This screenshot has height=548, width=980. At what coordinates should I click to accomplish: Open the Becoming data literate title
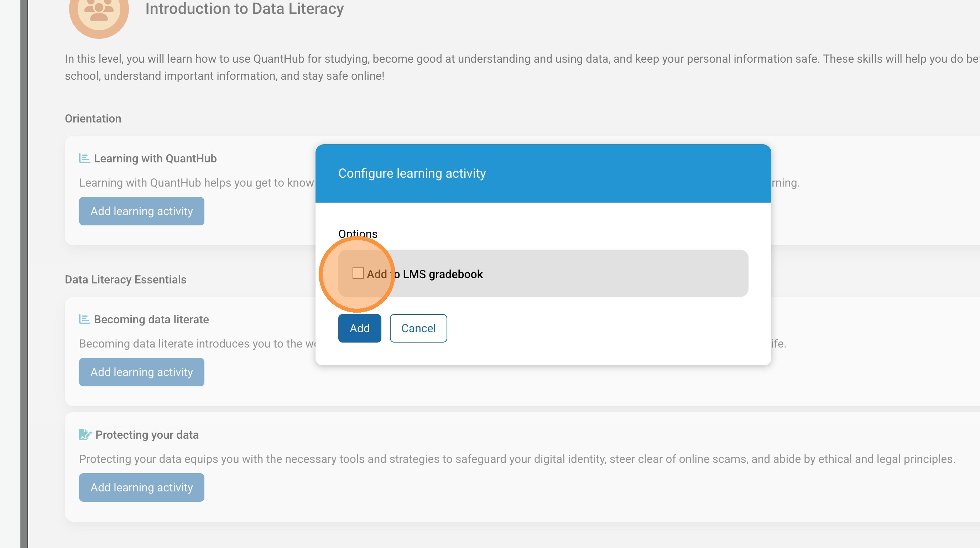(151, 319)
